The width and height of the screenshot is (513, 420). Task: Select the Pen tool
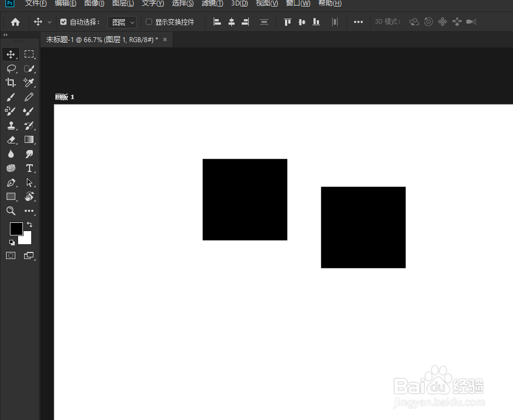pyautogui.click(x=11, y=182)
